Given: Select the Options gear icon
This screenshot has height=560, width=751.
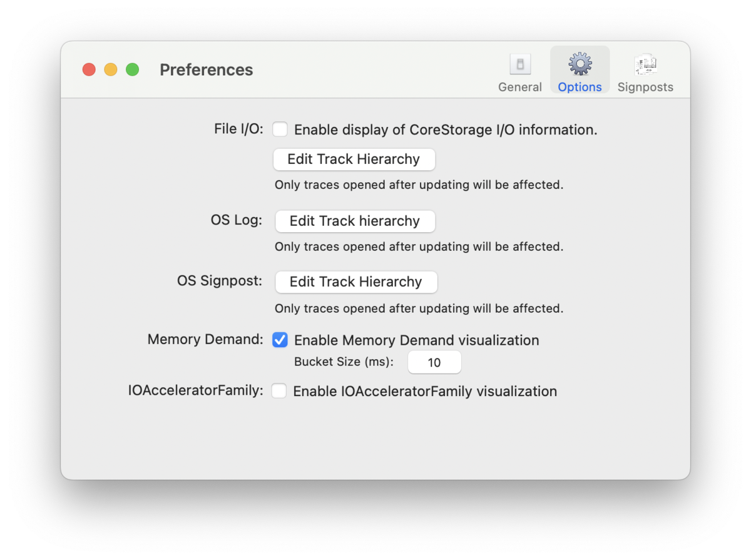Looking at the screenshot, I should 580,64.
